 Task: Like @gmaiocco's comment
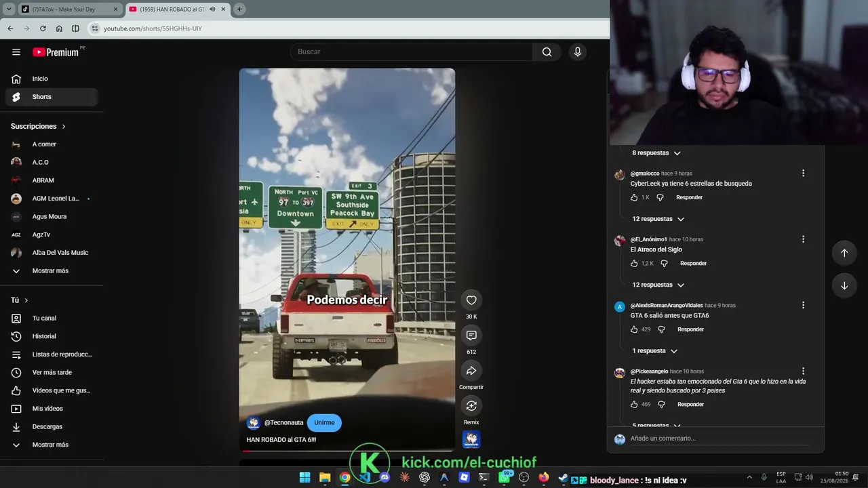click(634, 197)
